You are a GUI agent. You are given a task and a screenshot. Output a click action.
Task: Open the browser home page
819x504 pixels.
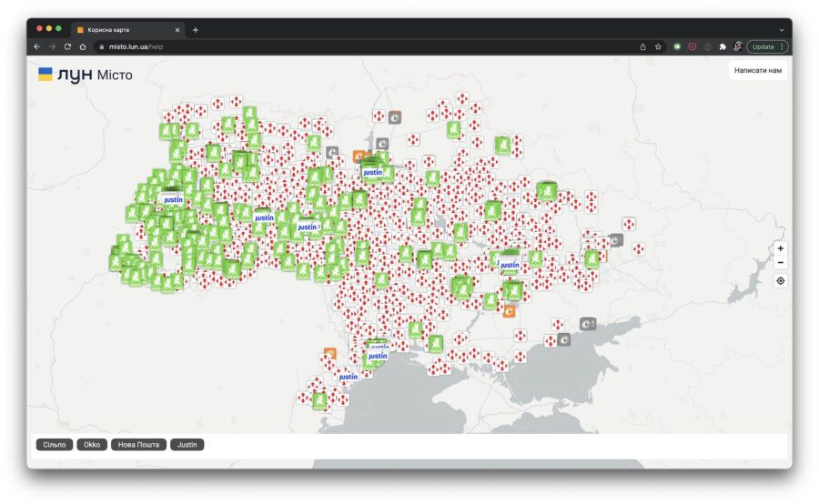click(x=83, y=46)
